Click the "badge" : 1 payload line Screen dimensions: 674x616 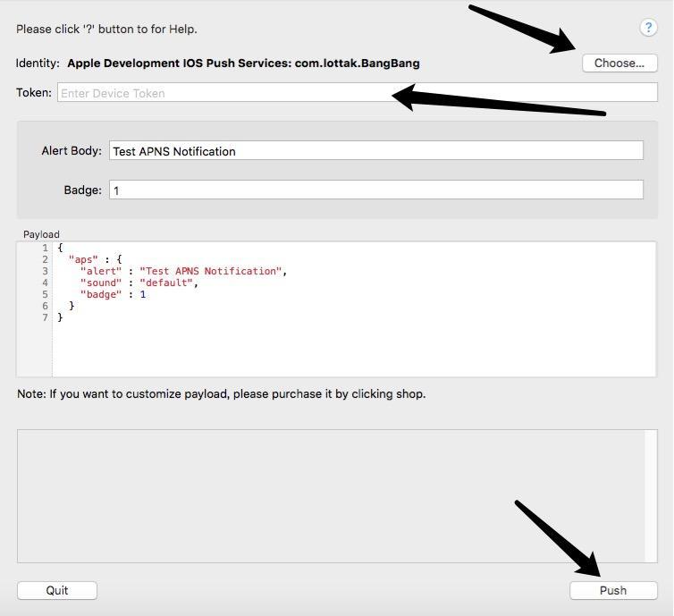pos(113,294)
